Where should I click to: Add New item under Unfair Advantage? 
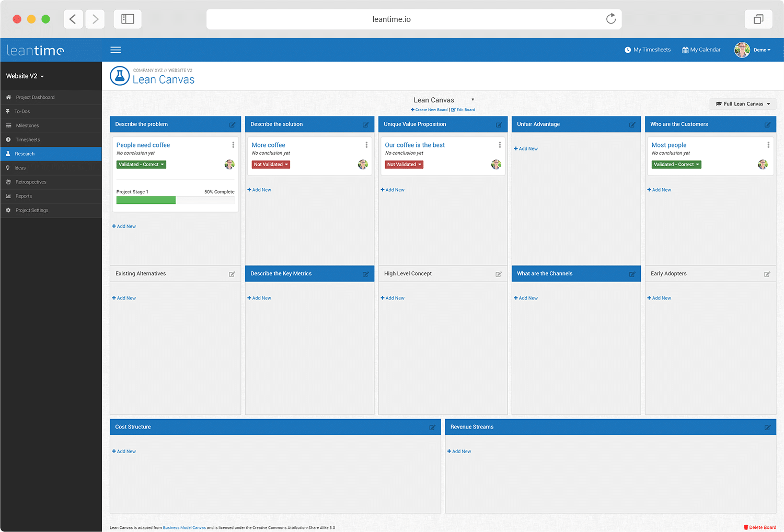[x=526, y=149]
